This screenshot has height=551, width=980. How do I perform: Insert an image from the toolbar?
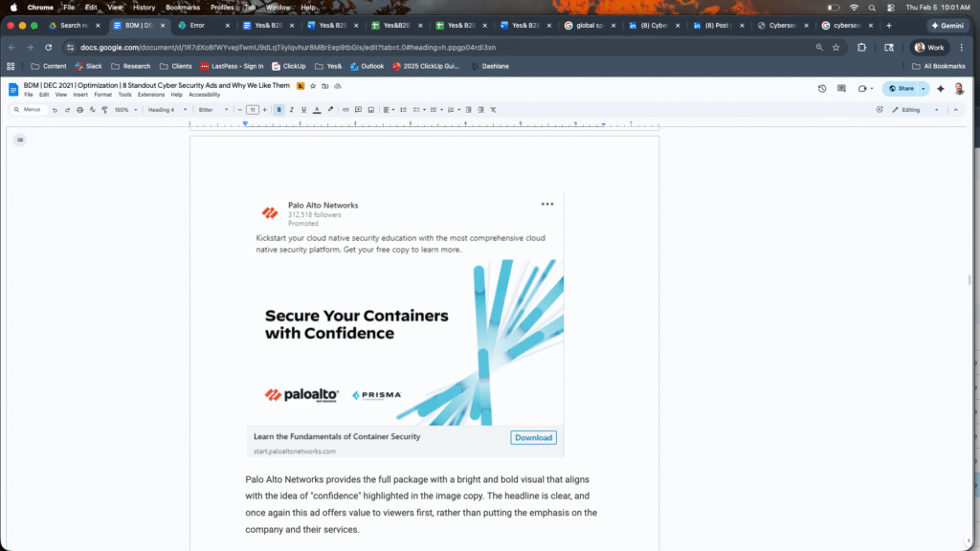pyautogui.click(x=371, y=109)
